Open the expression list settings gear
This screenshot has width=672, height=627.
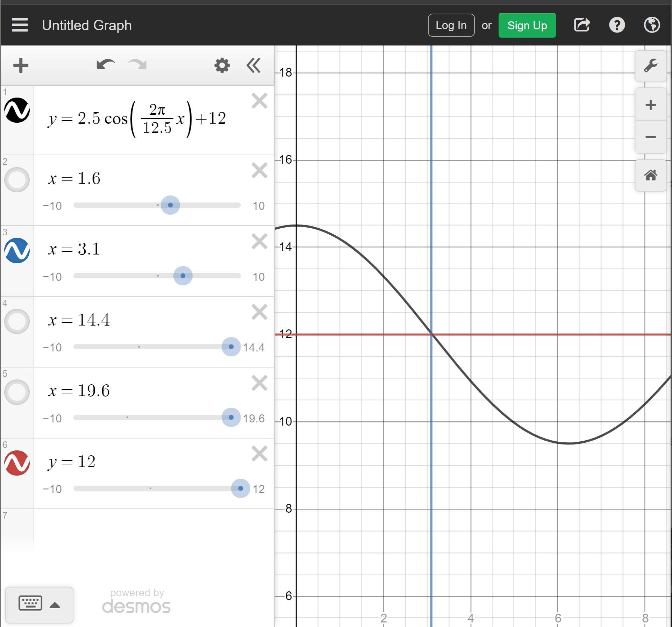(x=222, y=65)
